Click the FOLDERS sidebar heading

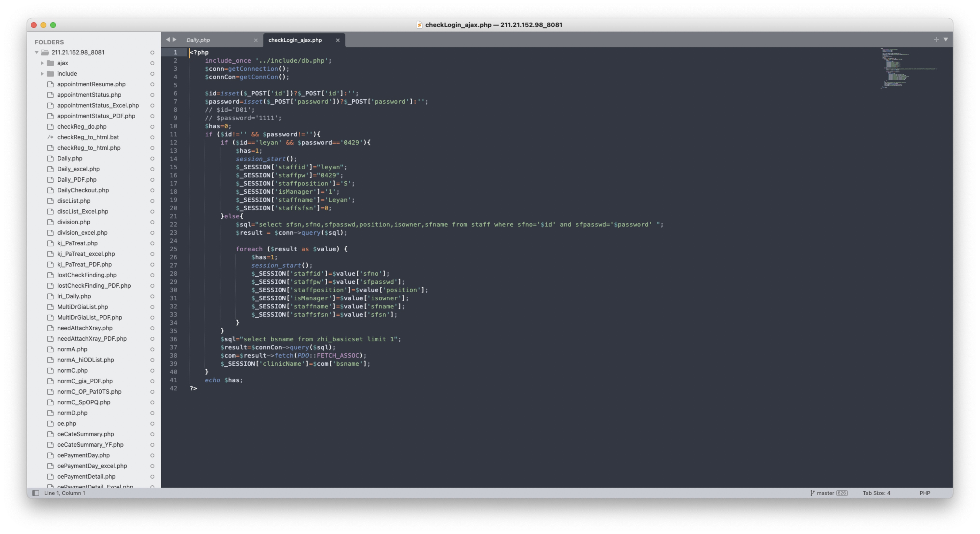click(49, 42)
